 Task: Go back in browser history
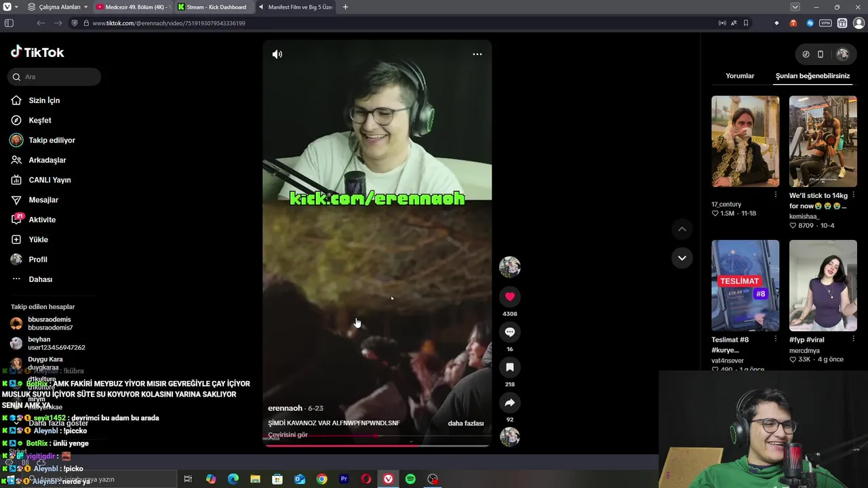click(41, 23)
